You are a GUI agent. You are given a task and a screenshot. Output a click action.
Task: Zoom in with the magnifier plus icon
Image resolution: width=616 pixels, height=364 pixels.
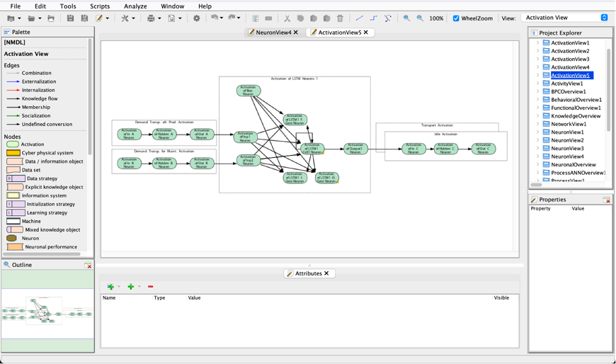406,18
